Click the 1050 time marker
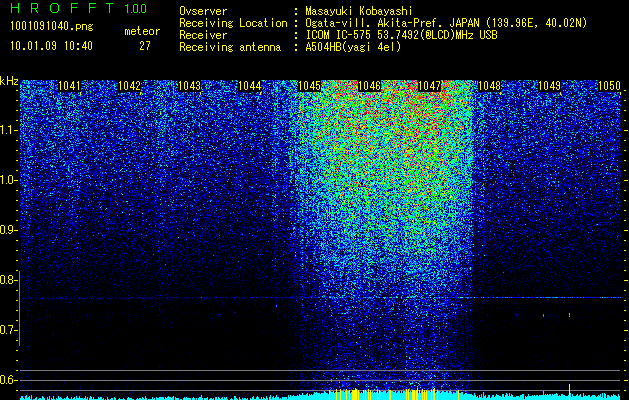 pyautogui.click(x=609, y=86)
